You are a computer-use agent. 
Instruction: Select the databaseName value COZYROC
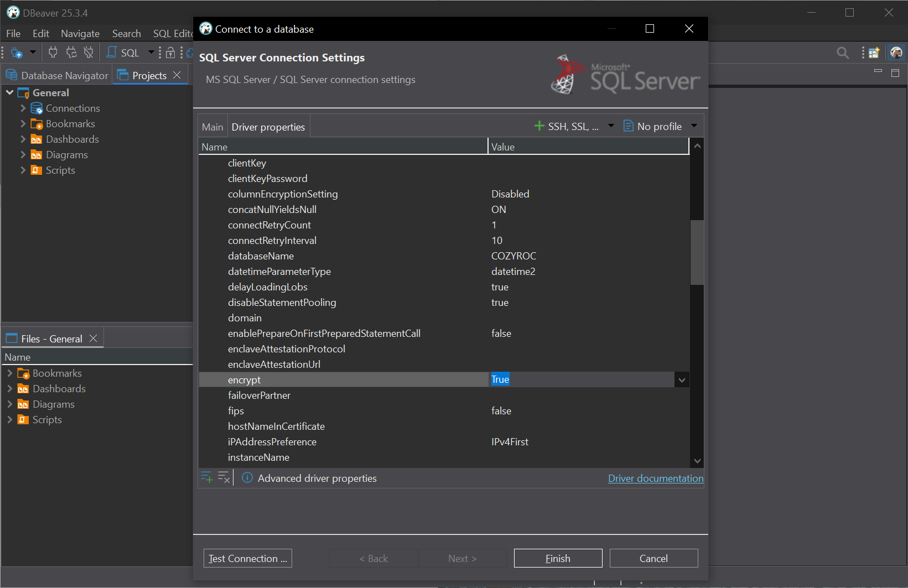513,256
